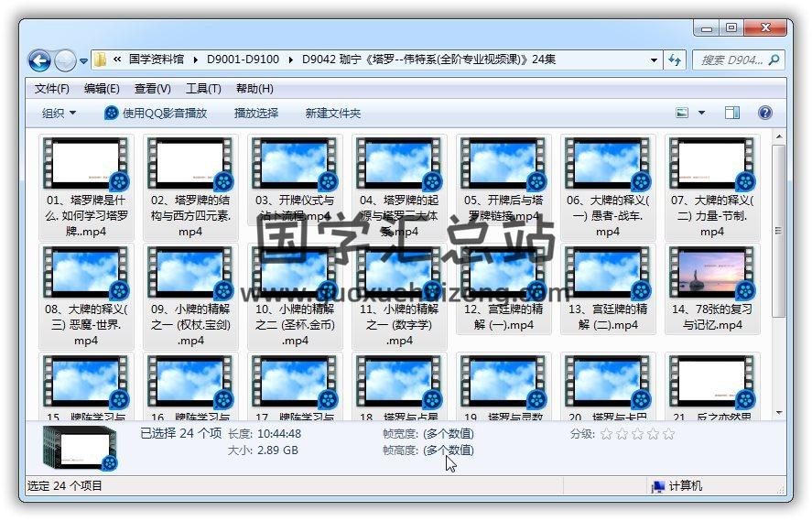
Task: Open the view options dropdown arrow
Action: pyautogui.click(x=702, y=113)
